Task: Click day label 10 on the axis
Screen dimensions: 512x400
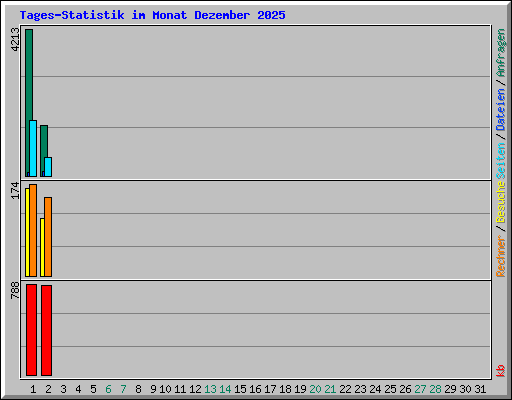Action: tap(165, 389)
